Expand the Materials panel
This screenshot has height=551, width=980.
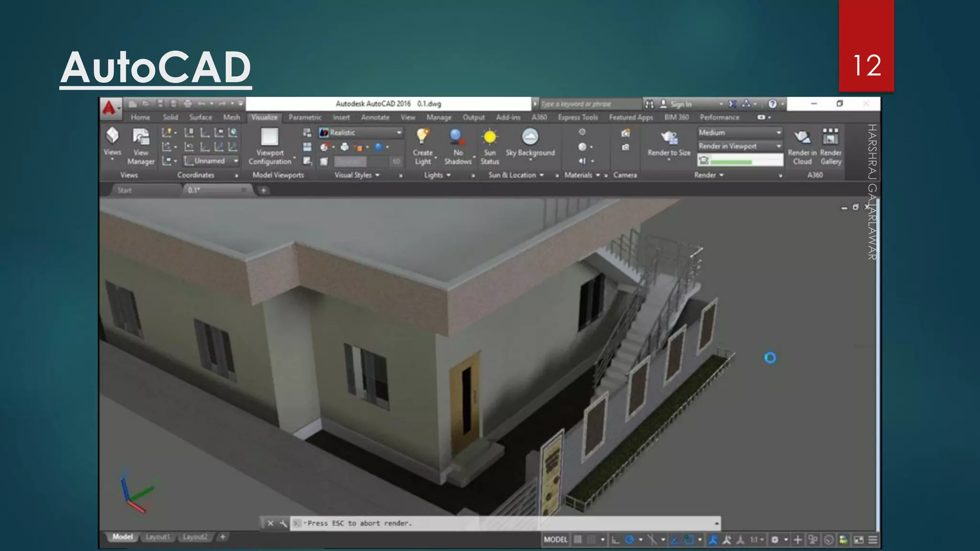pos(582,175)
